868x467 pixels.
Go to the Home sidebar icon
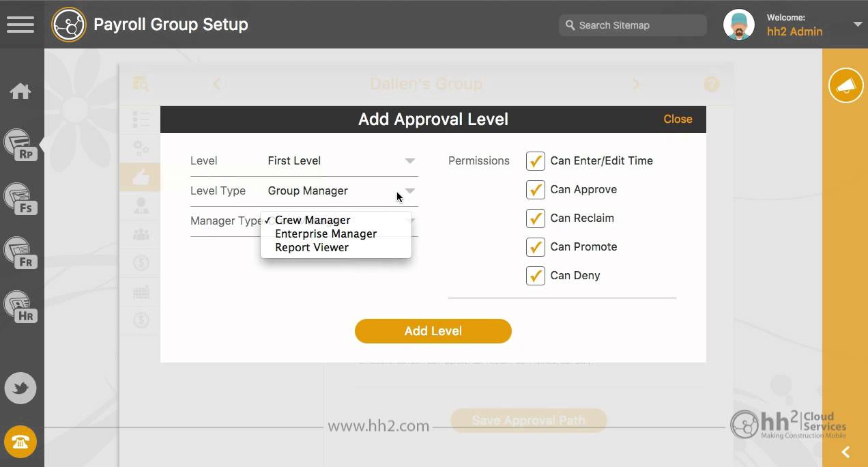click(20, 91)
